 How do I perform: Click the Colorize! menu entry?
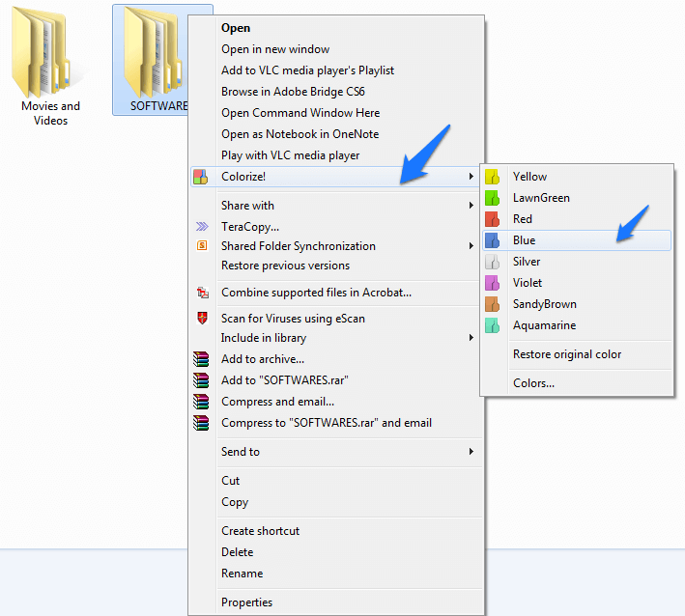336,177
